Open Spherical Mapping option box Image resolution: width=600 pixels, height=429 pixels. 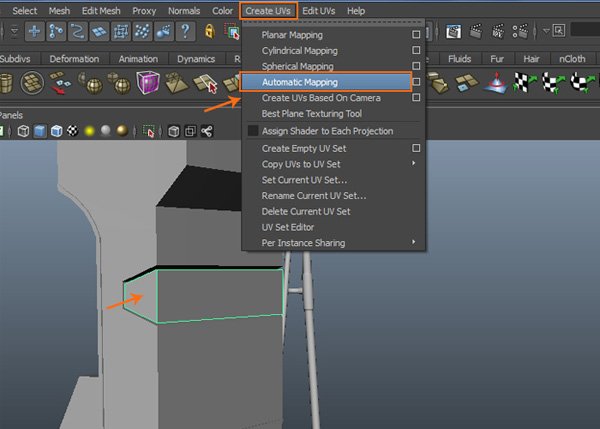pos(416,66)
